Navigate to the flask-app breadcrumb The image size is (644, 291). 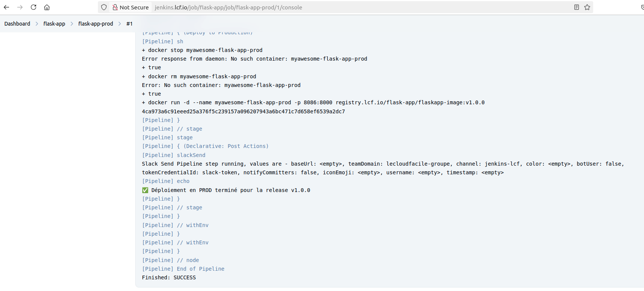tap(54, 24)
